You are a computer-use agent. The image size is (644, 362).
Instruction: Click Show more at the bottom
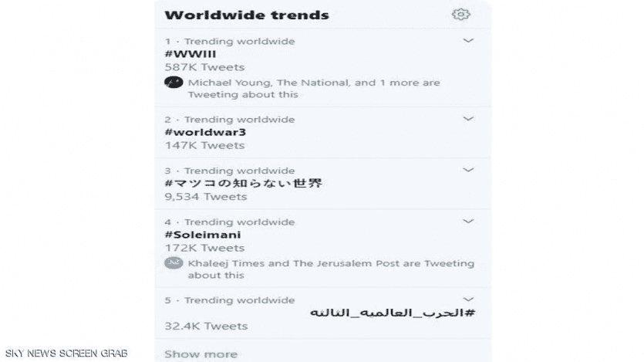click(201, 354)
